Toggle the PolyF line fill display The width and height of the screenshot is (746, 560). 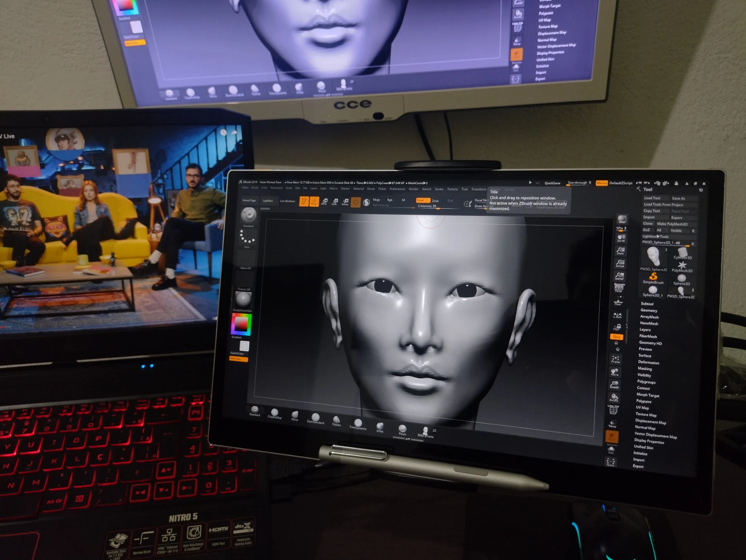(x=613, y=410)
